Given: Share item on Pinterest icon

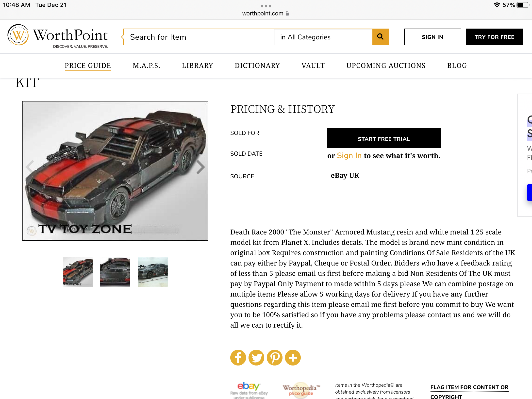Looking at the screenshot, I should tap(274, 358).
